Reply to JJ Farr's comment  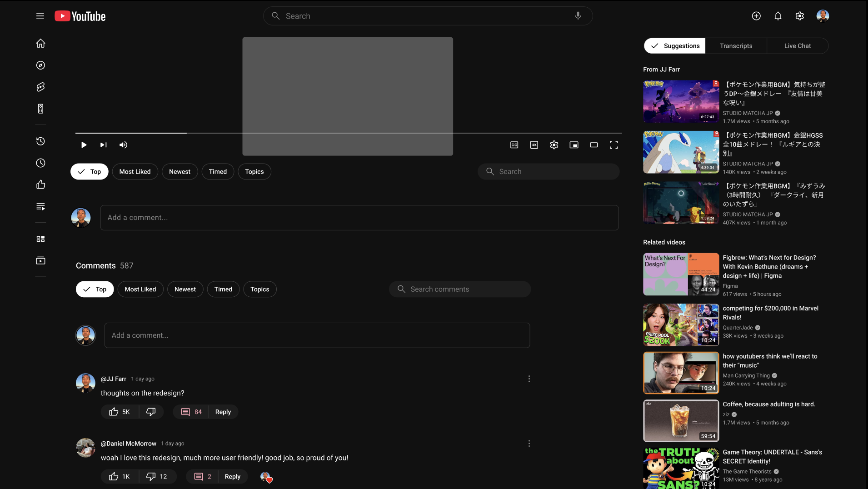tap(223, 412)
